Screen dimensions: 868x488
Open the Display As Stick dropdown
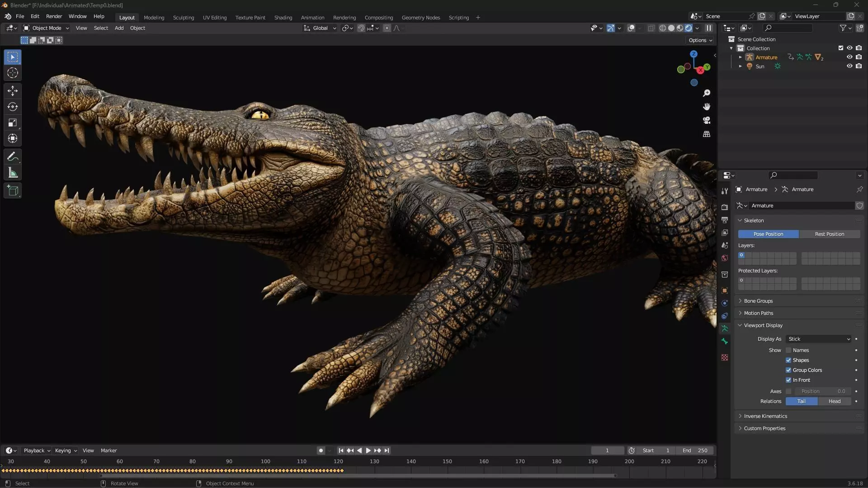(x=819, y=339)
